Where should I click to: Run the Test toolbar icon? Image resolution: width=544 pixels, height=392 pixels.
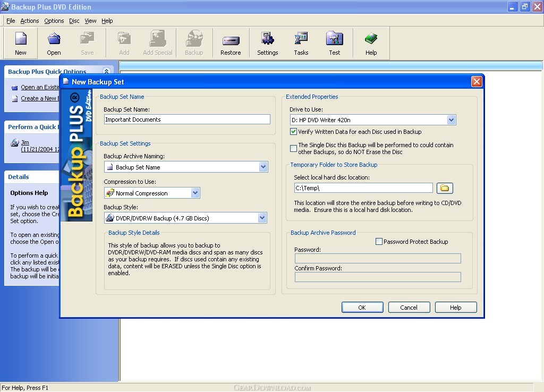(x=335, y=44)
